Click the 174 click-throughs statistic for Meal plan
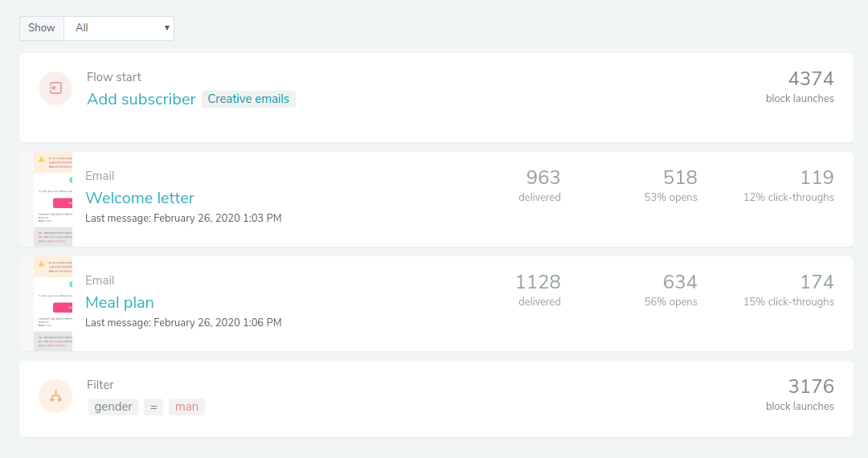Image resolution: width=868 pixels, height=458 pixels. pyautogui.click(x=816, y=282)
